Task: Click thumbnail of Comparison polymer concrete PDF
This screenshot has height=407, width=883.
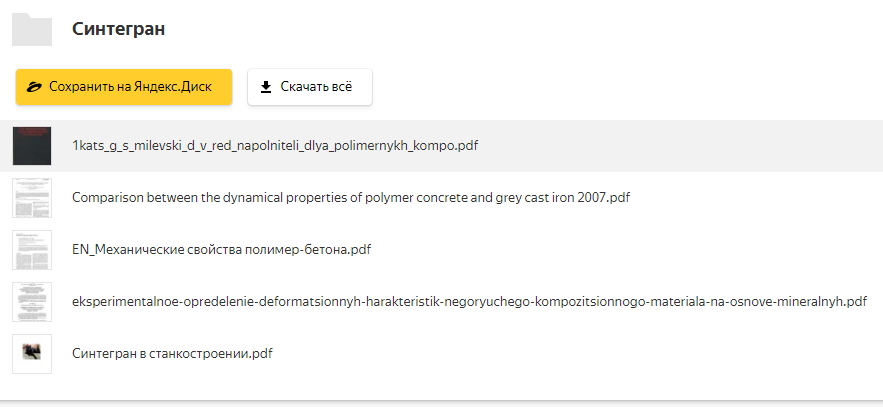Action: (x=32, y=197)
